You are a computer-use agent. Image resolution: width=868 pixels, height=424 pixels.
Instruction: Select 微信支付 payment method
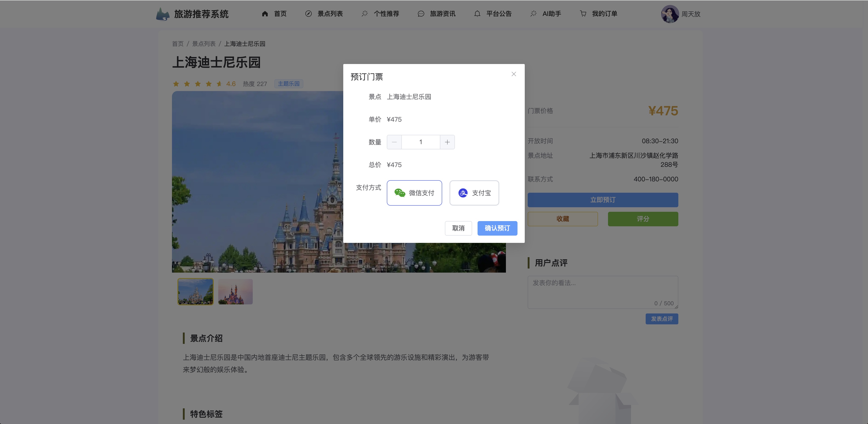pos(414,193)
